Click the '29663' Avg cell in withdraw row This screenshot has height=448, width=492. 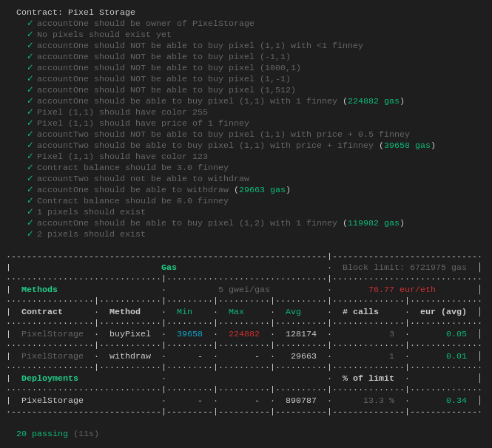303,356
